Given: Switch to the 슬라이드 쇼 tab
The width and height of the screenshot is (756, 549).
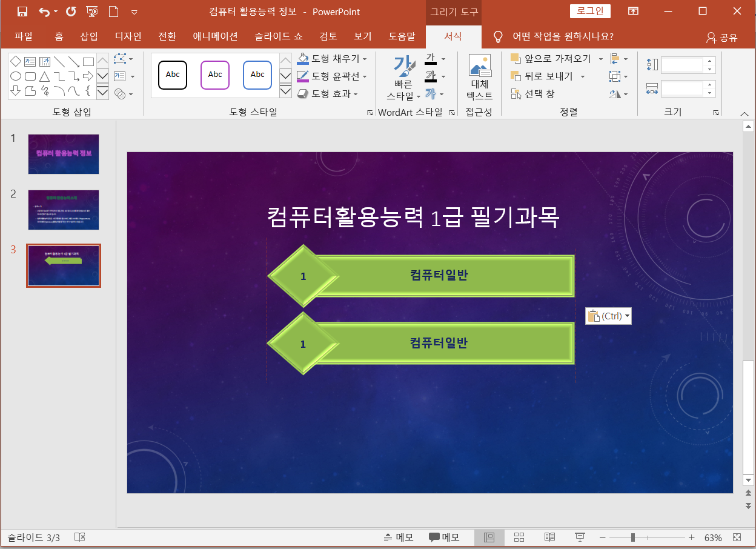Looking at the screenshot, I should point(279,37).
